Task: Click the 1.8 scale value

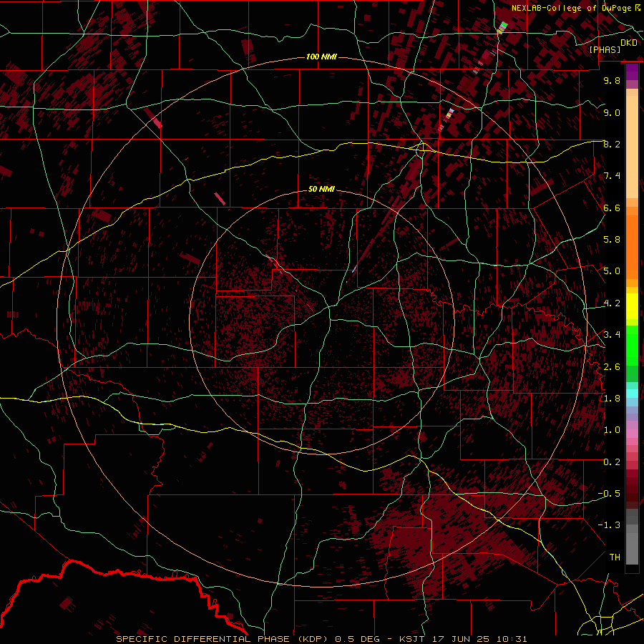Action: click(x=612, y=399)
